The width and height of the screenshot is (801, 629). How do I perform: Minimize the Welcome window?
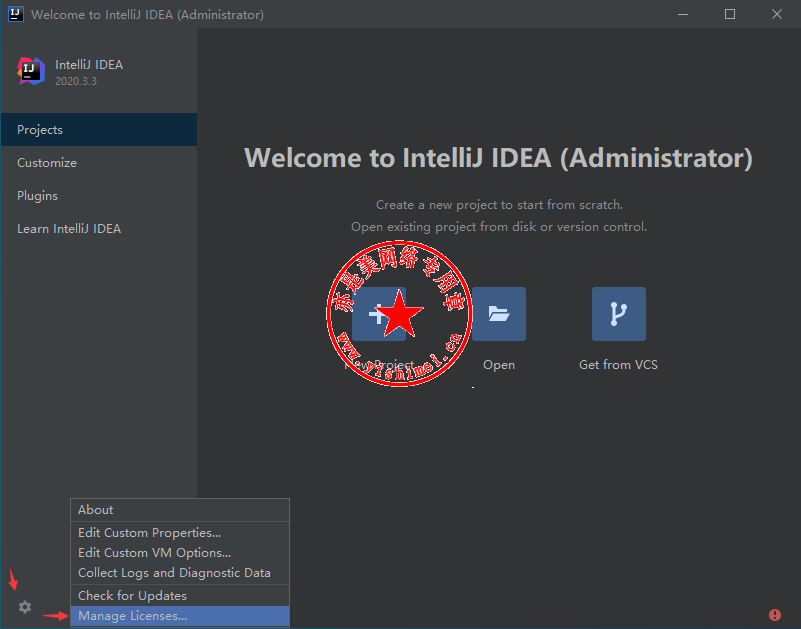tap(683, 14)
